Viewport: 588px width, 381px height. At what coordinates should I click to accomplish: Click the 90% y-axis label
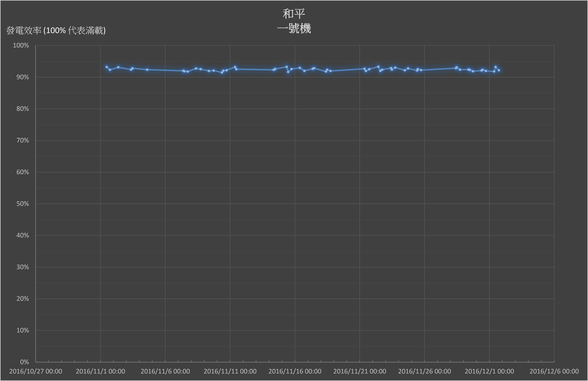[x=23, y=77]
